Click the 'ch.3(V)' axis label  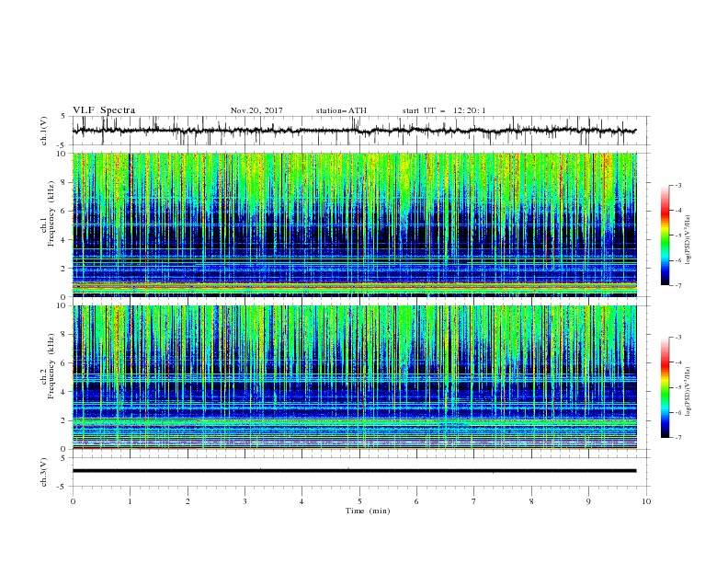(x=44, y=472)
